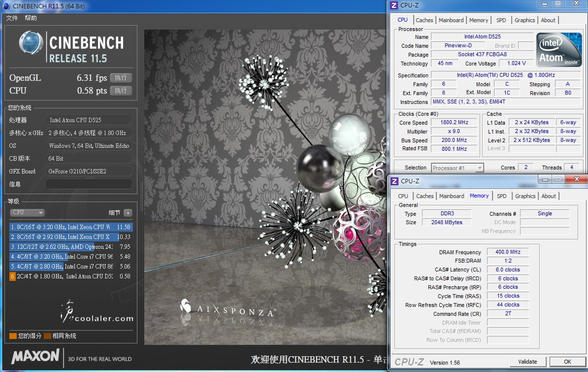The width and height of the screenshot is (588, 372).
Task: Select CPU tab in upper CPU-Z
Action: tap(402, 20)
